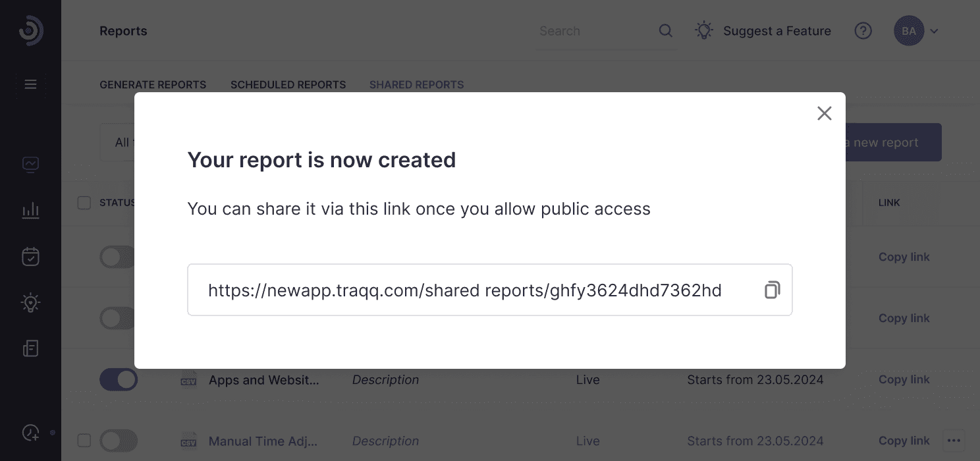980x461 pixels.
Task: Click the search magnifier icon
Action: point(666,31)
